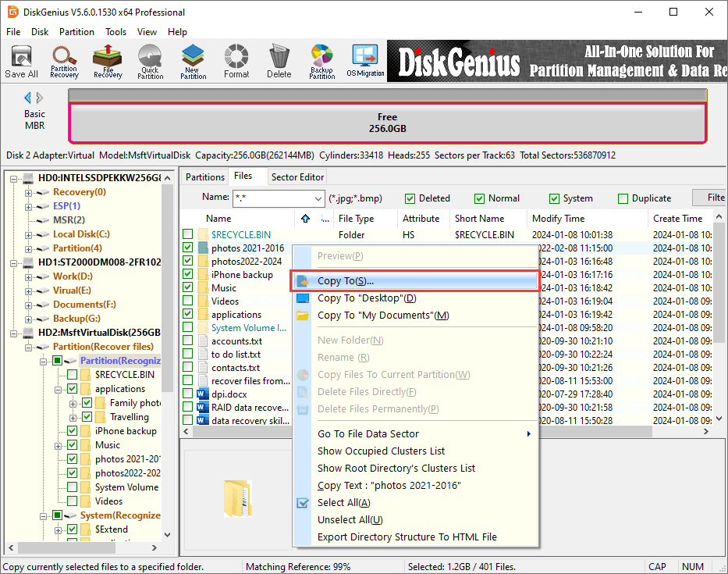Open the Backup Partition tool

click(x=321, y=62)
